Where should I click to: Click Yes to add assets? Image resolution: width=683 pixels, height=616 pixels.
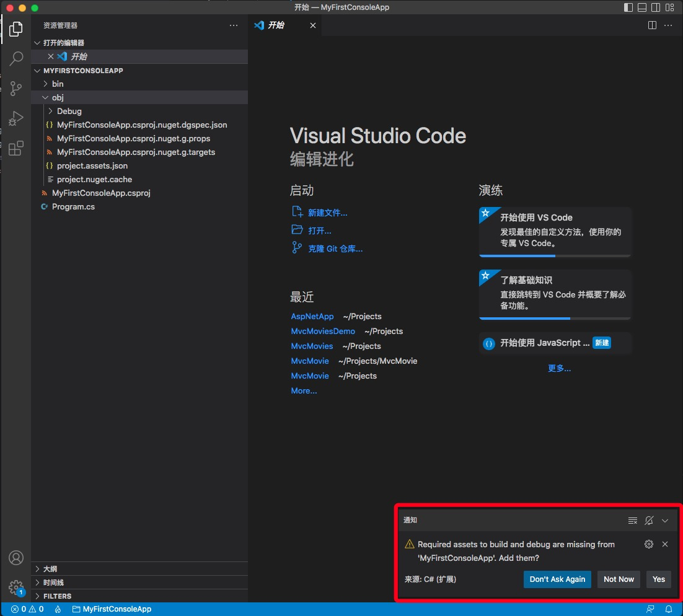pyautogui.click(x=659, y=579)
